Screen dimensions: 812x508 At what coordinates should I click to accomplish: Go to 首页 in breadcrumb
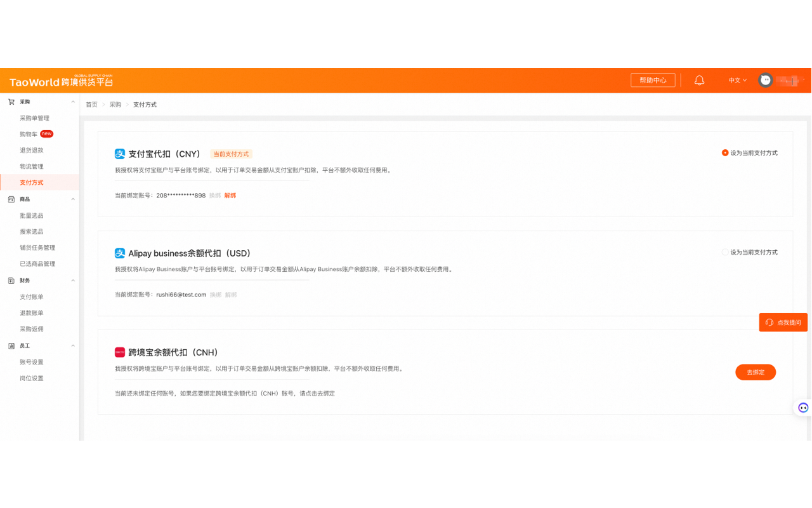92,105
